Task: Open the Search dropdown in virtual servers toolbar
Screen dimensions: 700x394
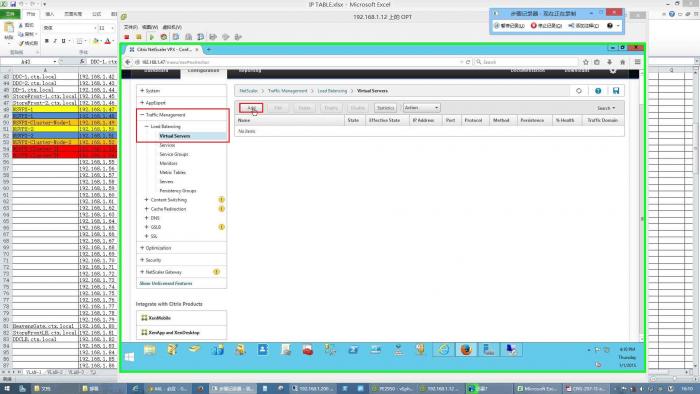Action: pyautogui.click(x=606, y=108)
